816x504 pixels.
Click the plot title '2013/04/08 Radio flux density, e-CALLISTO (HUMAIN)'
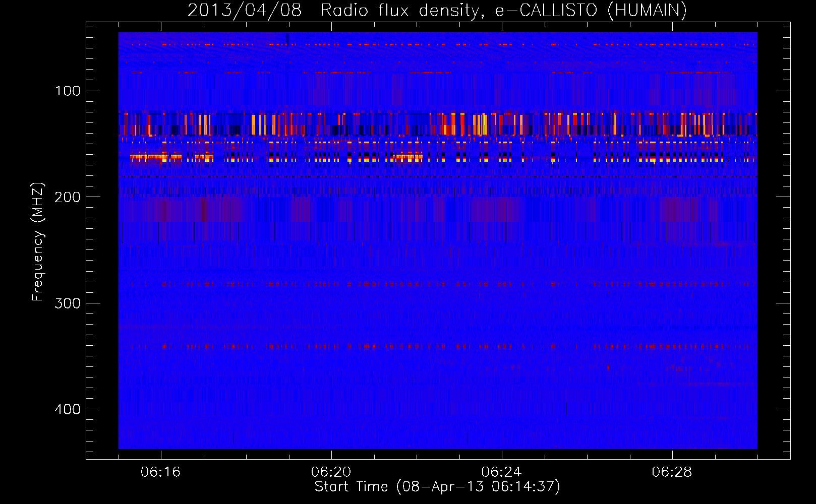tap(437, 10)
